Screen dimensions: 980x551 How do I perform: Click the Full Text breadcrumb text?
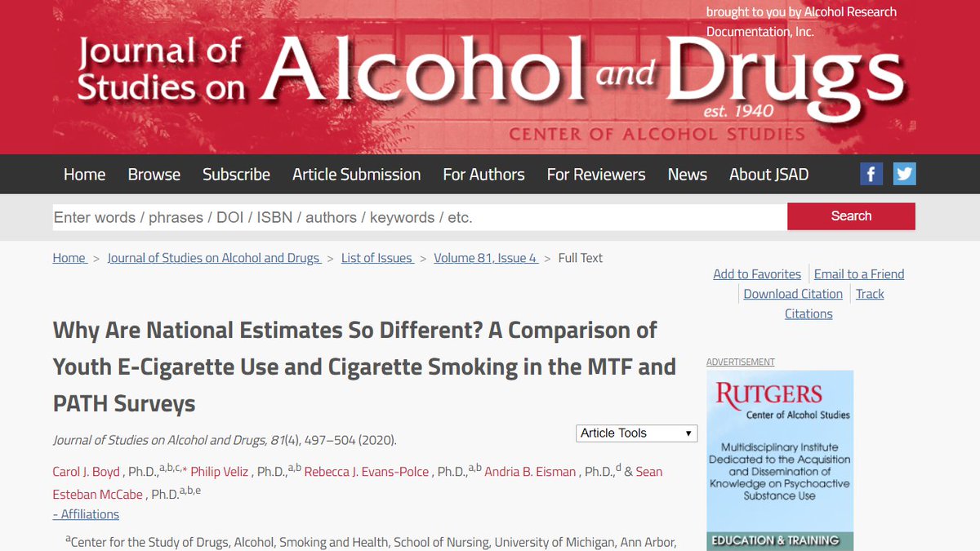click(581, 258)
